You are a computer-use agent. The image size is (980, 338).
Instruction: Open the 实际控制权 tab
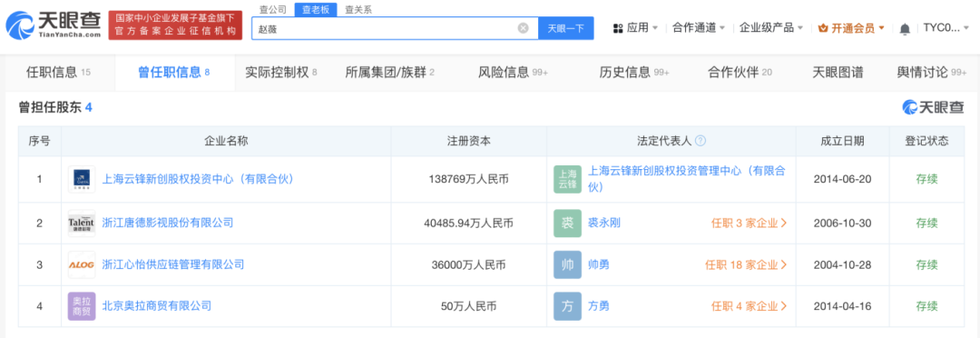coord(281,72)
